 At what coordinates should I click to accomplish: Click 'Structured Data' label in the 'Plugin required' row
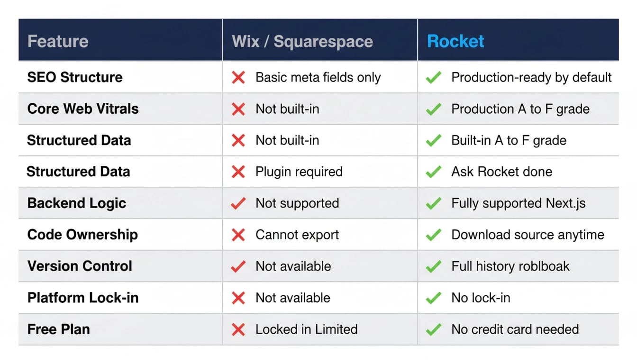click(x=78, y=172)
